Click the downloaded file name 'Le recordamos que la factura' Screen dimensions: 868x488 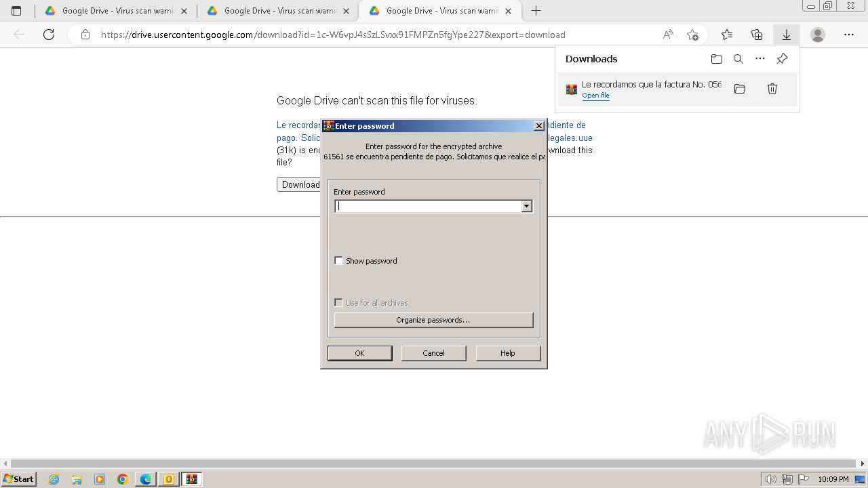(653, 85)
